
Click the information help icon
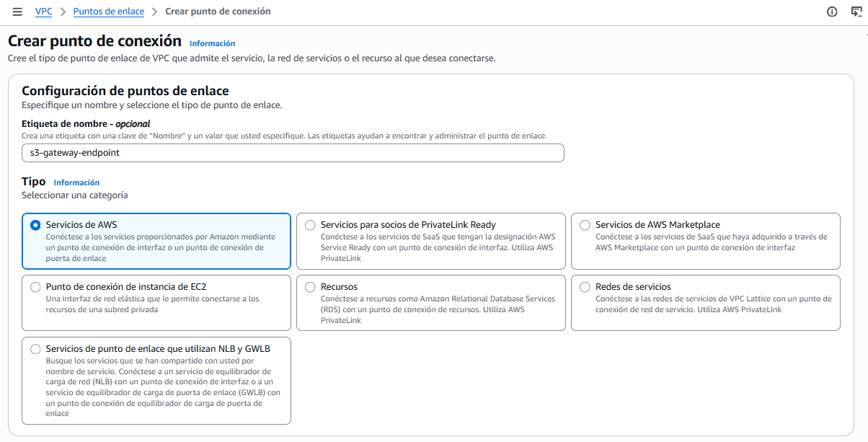(x=832, y=11)
